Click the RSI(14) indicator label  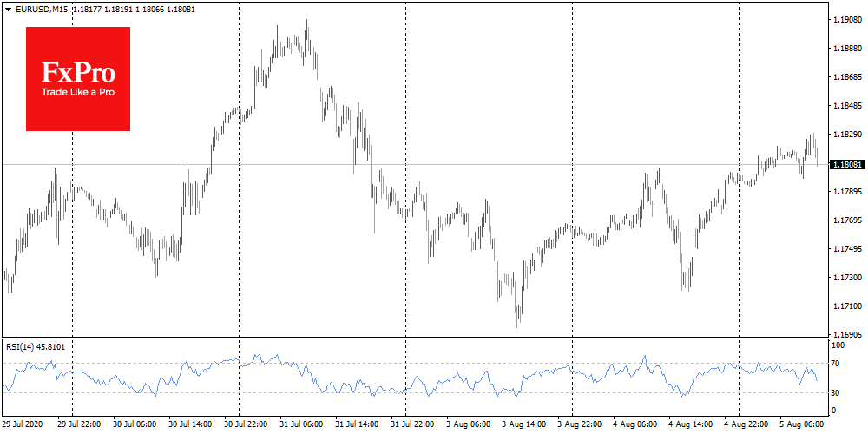(x=22, y=346)
